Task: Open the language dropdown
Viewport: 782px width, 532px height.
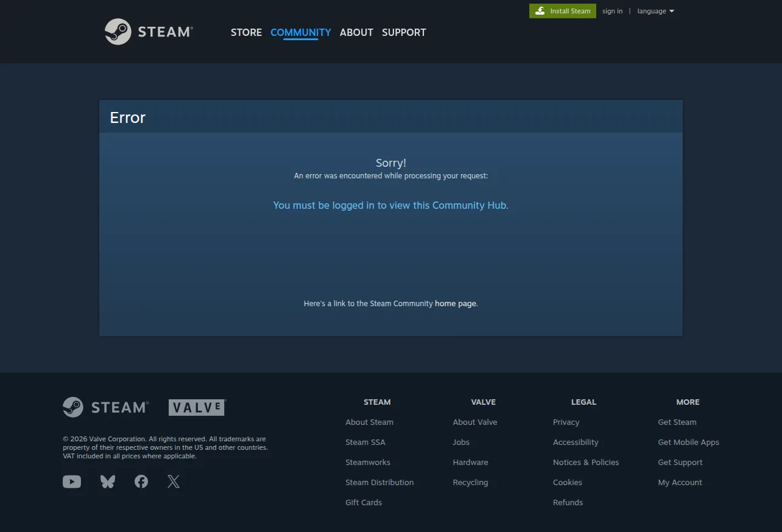Action: (656, 11)
